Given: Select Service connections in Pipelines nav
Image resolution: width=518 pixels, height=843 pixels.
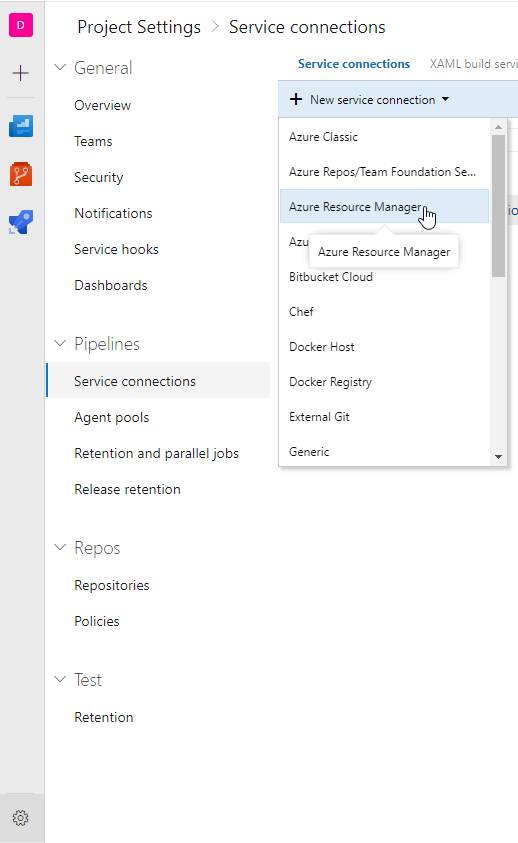Looking at the screenshot, I should [159, 381].
